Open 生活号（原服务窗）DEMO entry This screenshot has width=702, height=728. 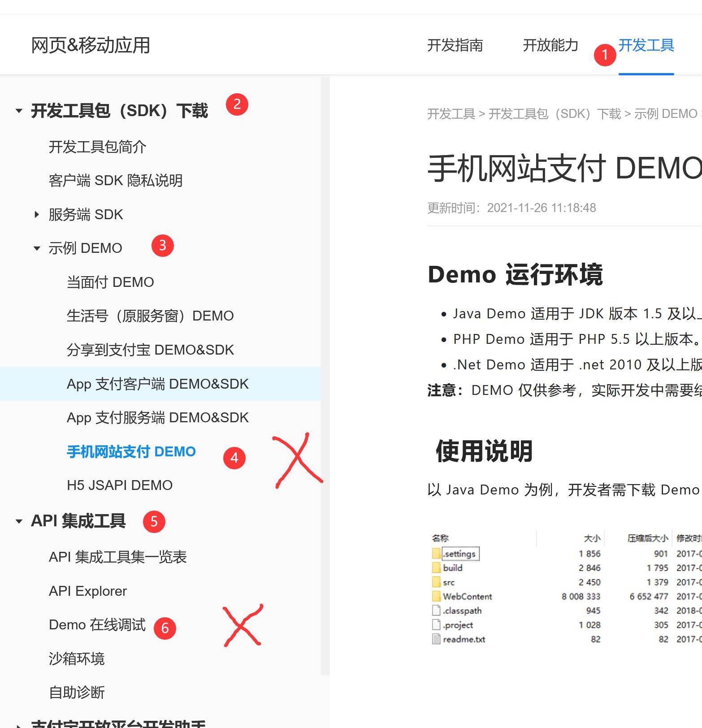tap(150, 316)
